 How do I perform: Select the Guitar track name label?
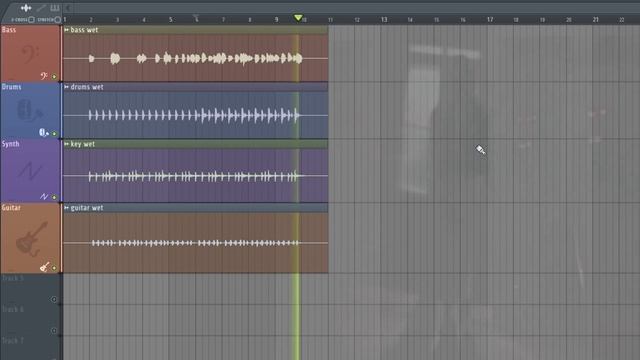coord(11,208)
